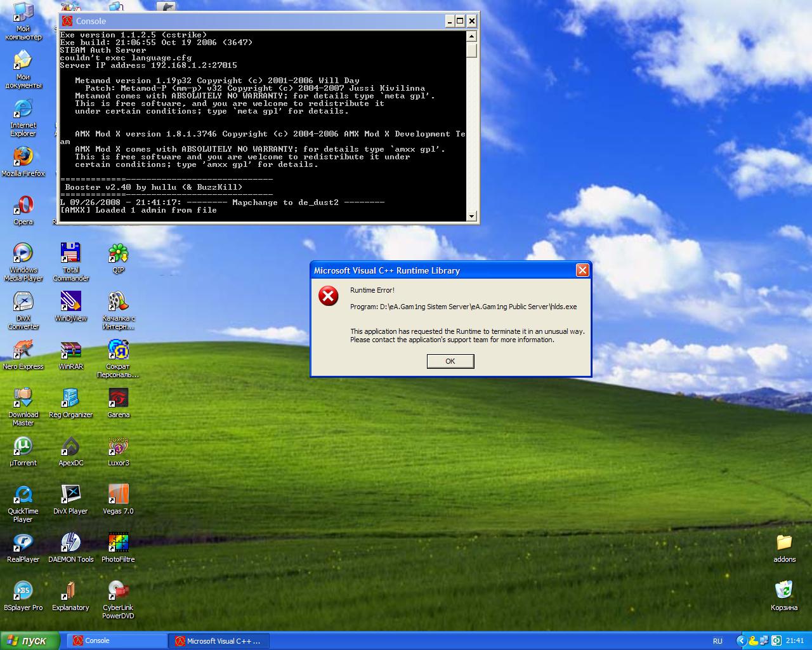Select the WinRAR desktop icon
The image size is (812, 650).
(71, 354)
